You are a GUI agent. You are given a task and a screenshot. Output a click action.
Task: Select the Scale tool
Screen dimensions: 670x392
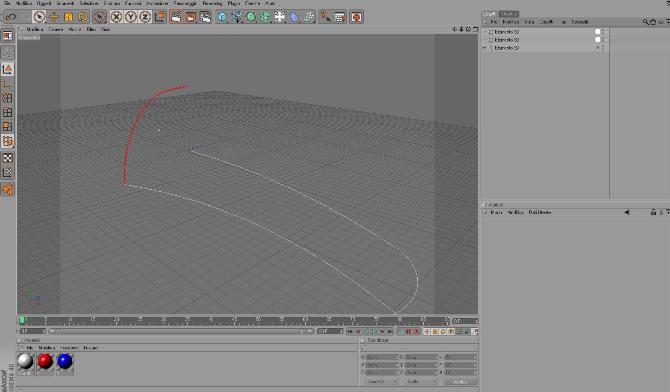click(x=68, y=17)
